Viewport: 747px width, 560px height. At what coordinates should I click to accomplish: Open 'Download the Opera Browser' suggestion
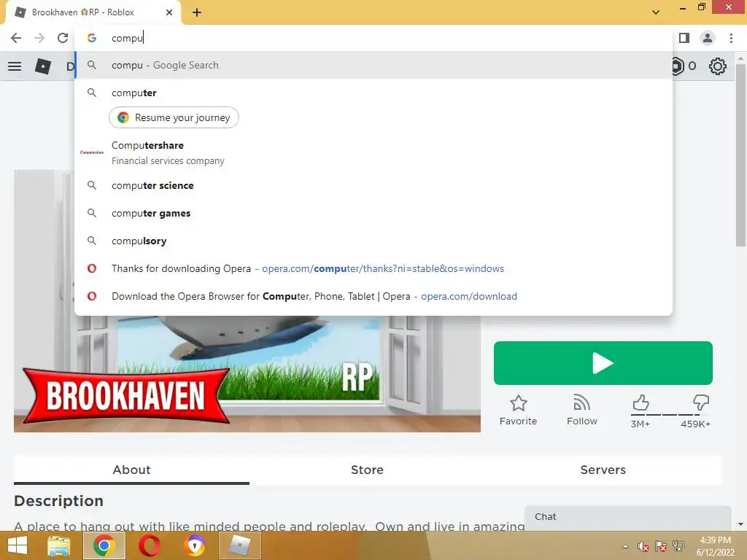pos(373,296)
